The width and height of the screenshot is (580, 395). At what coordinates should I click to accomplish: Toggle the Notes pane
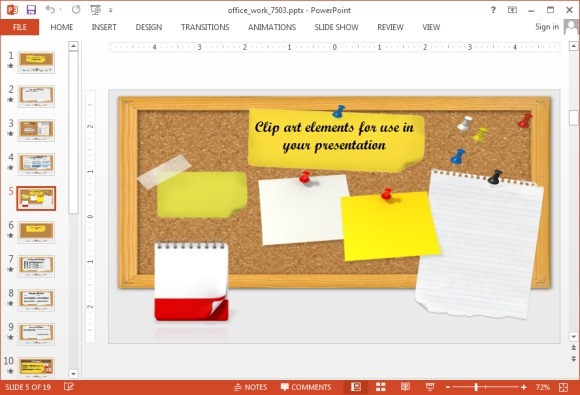coord(250,387)
